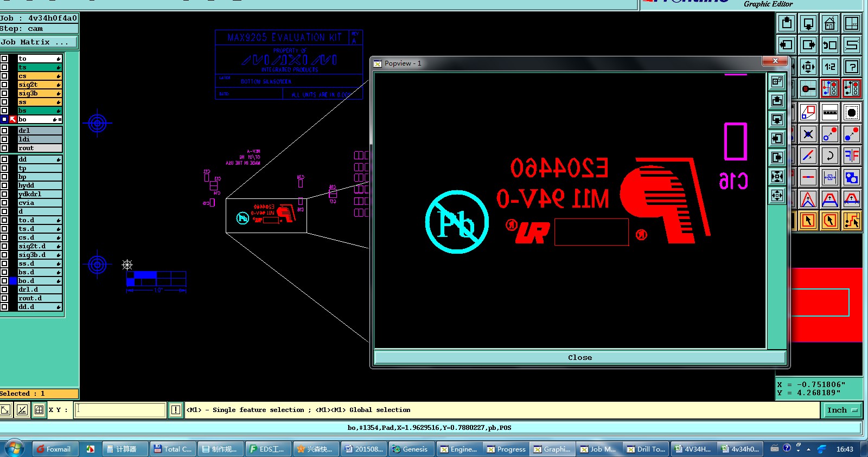
Task: Click the Home view icon
Action: 830,23
